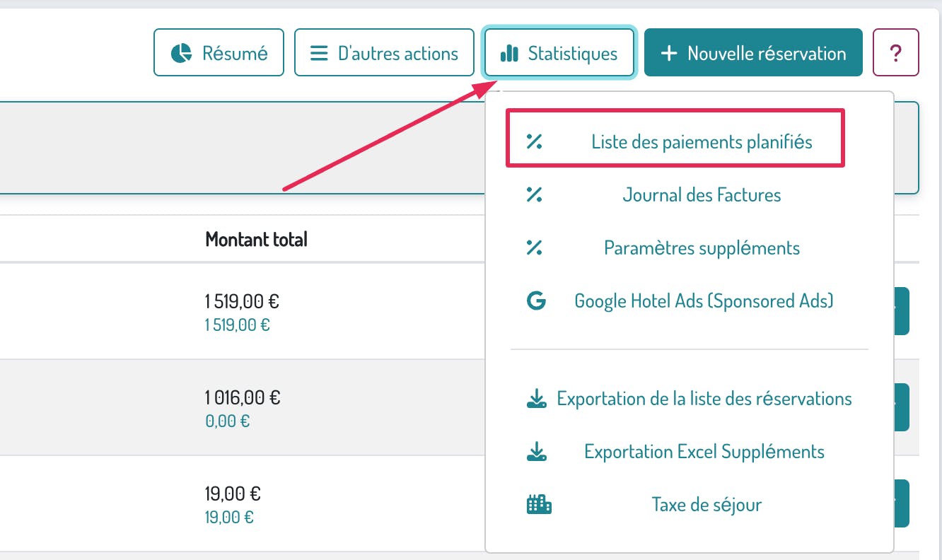Screen dimensions: 942x560
Task: Click the bar chart icon on Statistiques
Action: click(x=509, y=53)
